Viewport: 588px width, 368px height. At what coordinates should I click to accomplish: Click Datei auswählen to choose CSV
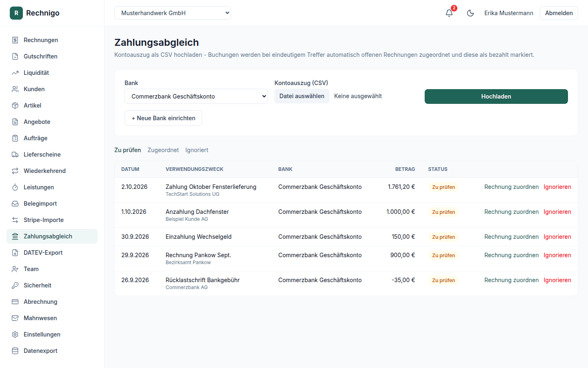pyautogui.click(x=302, y=96)
